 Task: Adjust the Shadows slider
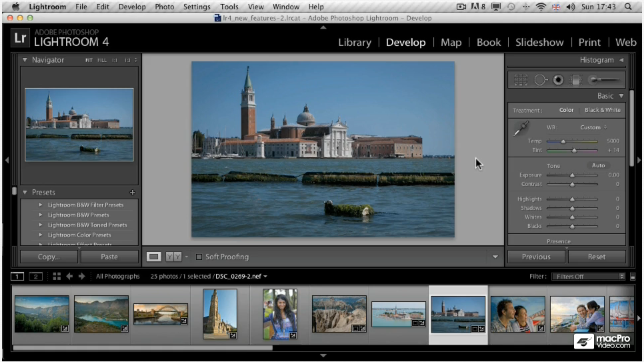pos(572,208)
